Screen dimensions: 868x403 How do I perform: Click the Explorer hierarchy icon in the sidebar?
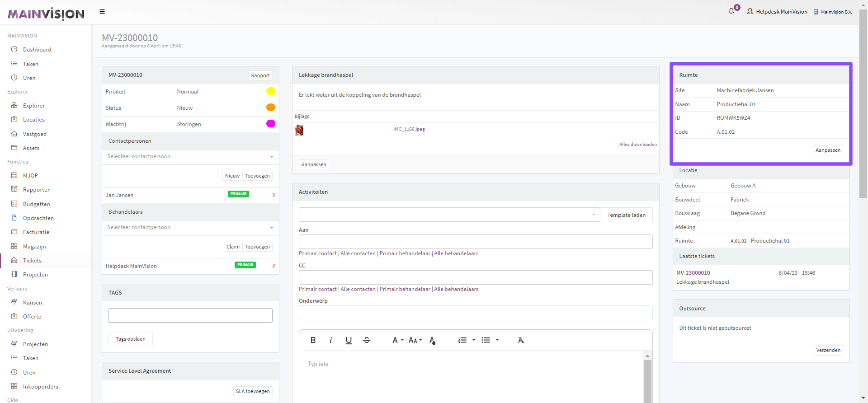14,105
